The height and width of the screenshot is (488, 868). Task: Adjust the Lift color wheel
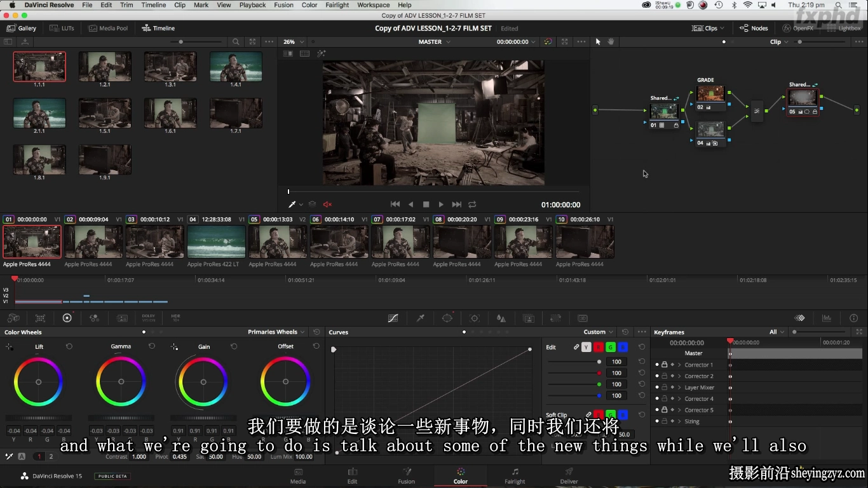38,382
